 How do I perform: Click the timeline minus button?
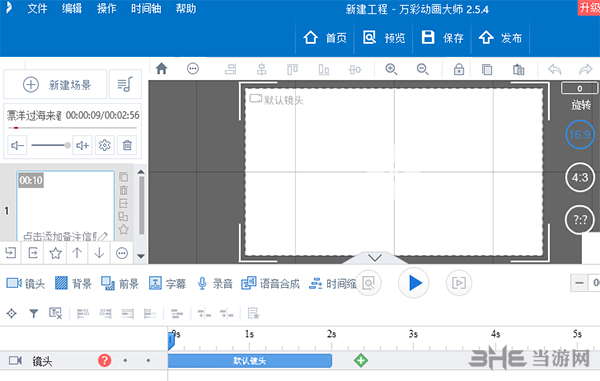click(x=580, y=283)
